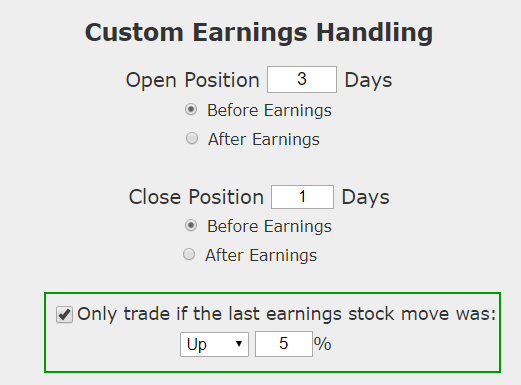Image resolution: width=521 pixels, height=385 pixels.
Task: Click the Only trade if last earnings label text
Action: [287, 314]
